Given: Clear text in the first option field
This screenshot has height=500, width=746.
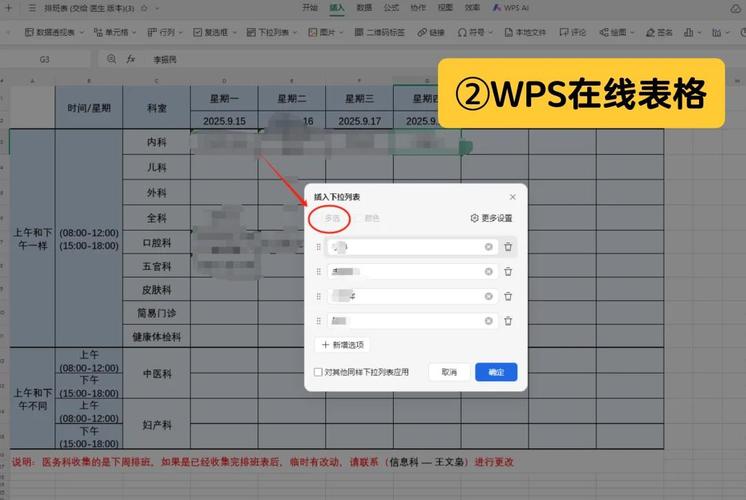Looking at the screenshot, I should 489,247.
